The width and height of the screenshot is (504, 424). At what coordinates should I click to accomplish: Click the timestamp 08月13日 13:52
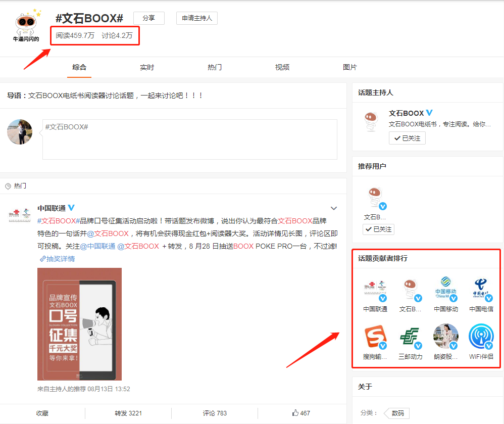pos(109,389)
